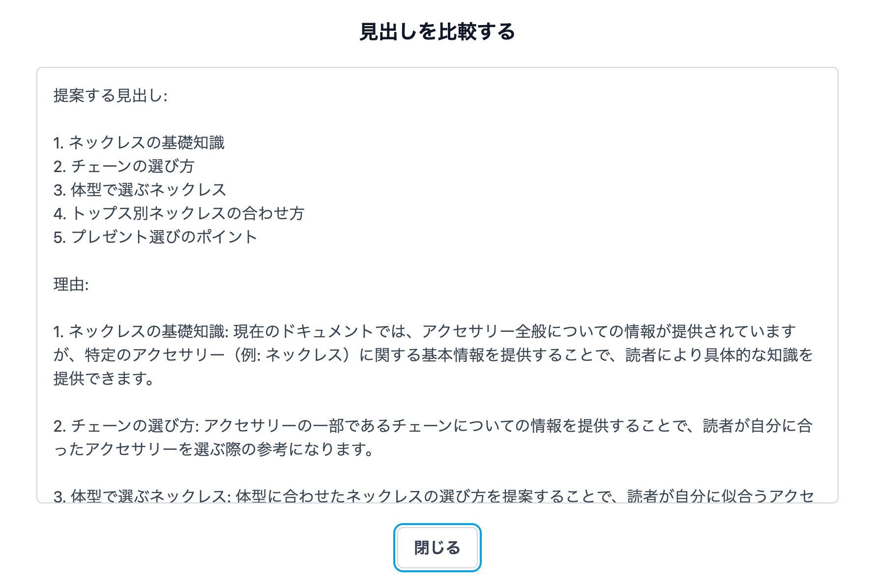This screenshot has height=588, width=876.
Task: Click the sentence ending 提供できます。
Action: pyautogui.click(x=104, y=379)
